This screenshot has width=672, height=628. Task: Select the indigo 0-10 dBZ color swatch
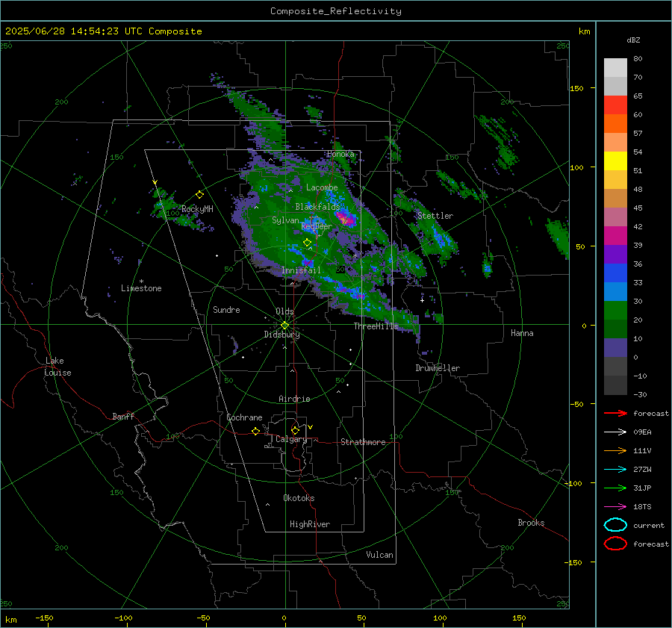tap(615, 347)
